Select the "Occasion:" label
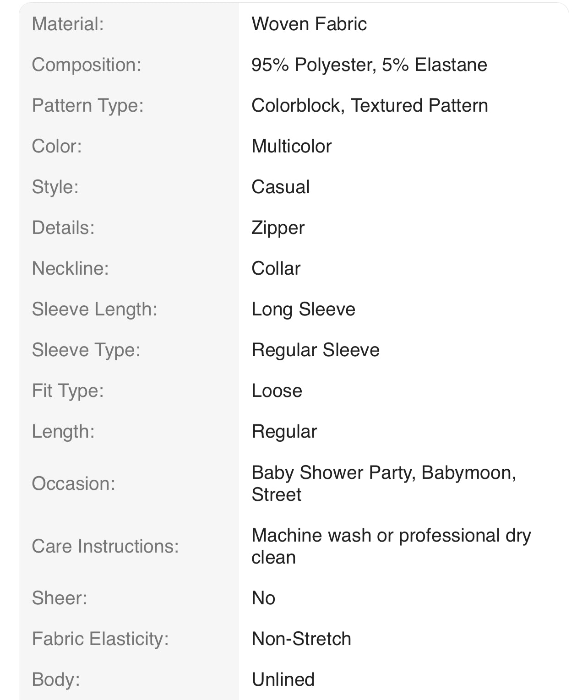The width and height of the screenshot is (588, 700). tap(73, 484)
